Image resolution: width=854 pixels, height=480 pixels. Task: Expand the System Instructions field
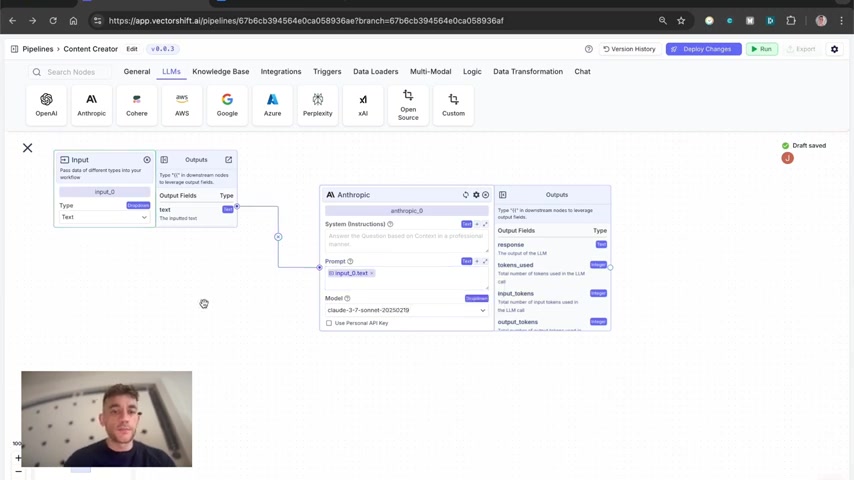pos(485,224)
